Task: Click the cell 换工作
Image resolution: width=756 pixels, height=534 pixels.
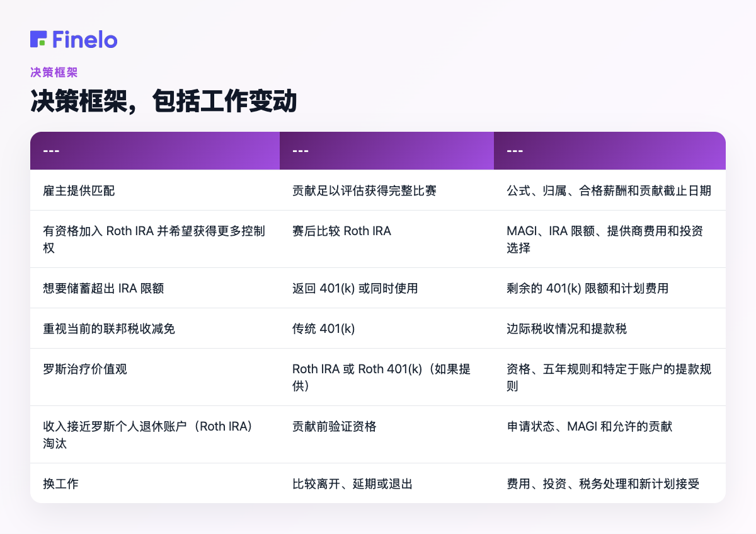Action: tap(155, 484)
